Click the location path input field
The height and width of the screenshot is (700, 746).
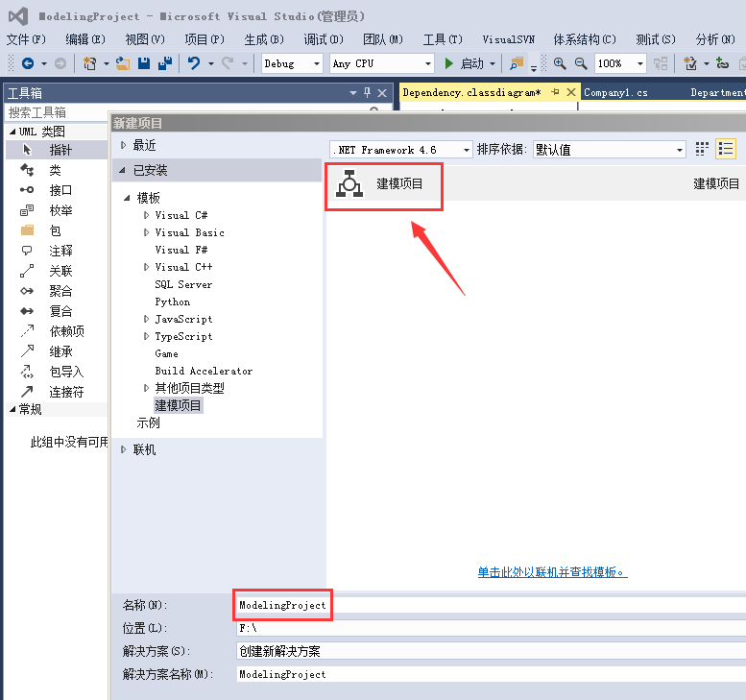pyautogui.click(x=491, y=628)
